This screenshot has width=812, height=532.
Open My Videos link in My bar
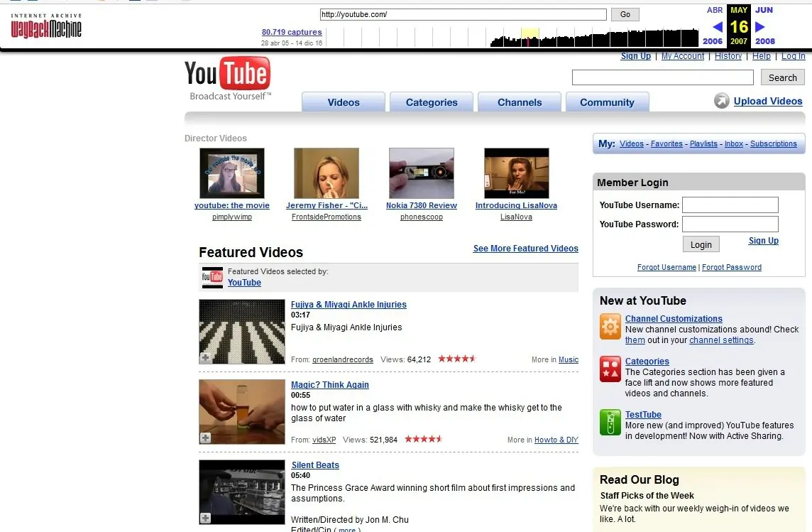coord(631,144)
